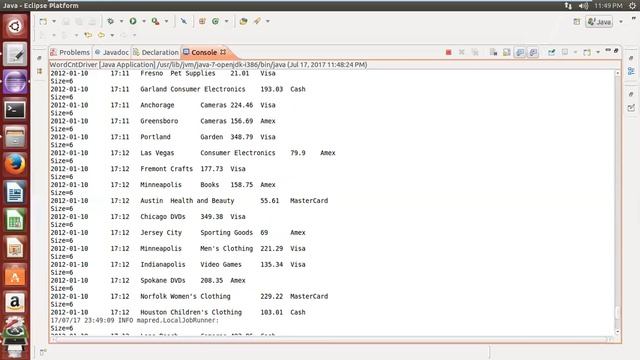Click the New Java Class icon
Viewport: 640px width, 360px height.
tap(216, 21)
